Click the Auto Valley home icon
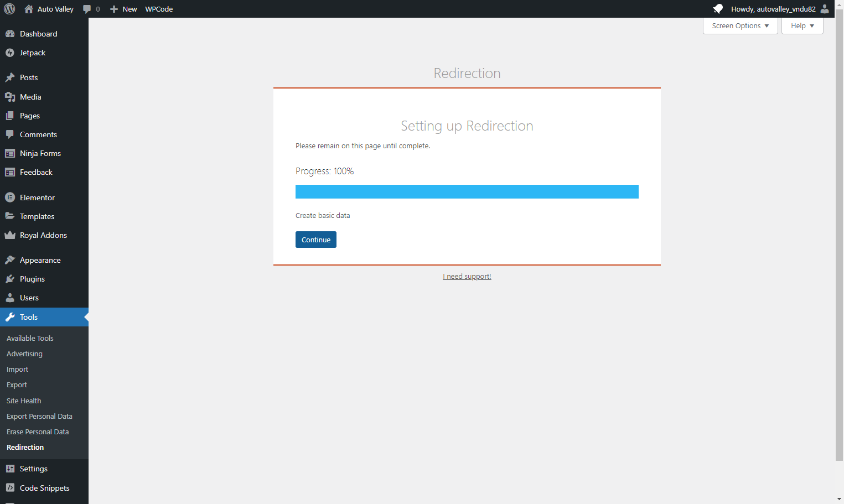 pyautogui.click(x=29, y=9)
